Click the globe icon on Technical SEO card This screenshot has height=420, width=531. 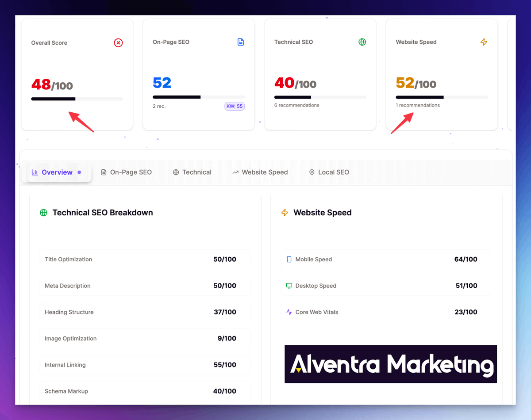362,42
